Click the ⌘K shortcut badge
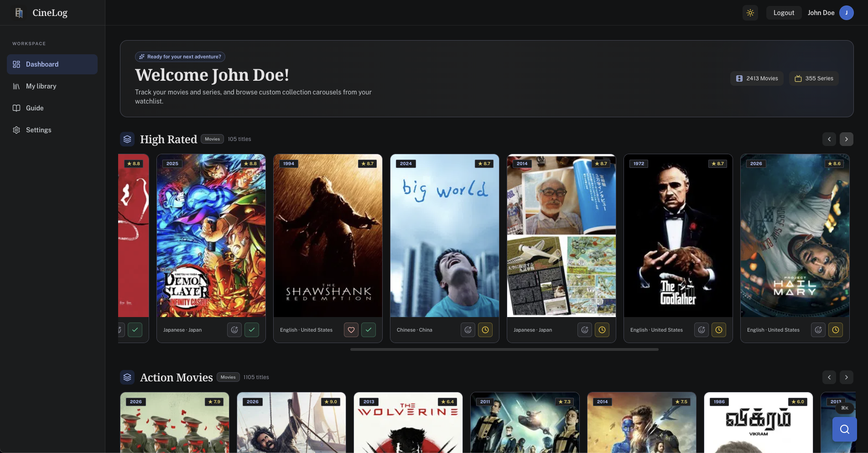The height and width of the screenshot is (453, 868). point(845,408)
